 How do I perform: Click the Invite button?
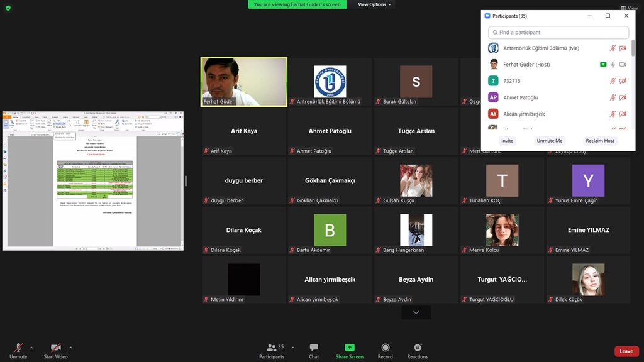507,141
